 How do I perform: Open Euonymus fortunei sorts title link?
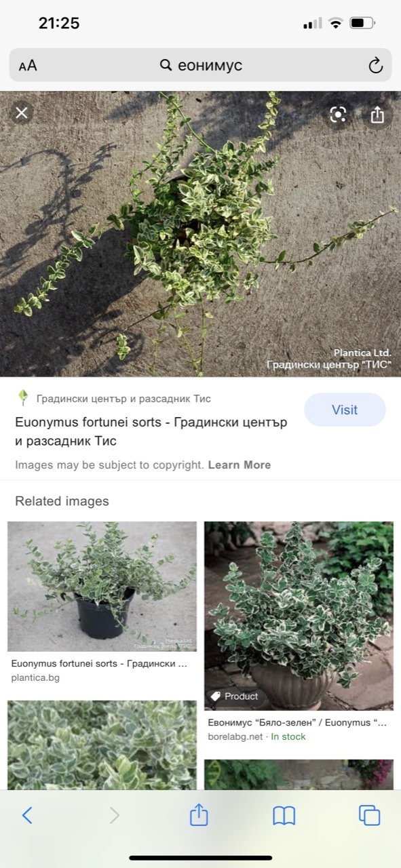click(151, 431)
